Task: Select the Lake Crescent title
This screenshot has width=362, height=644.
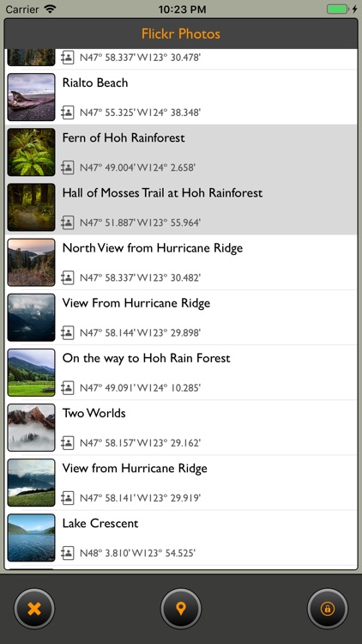Action: point(100,523)
